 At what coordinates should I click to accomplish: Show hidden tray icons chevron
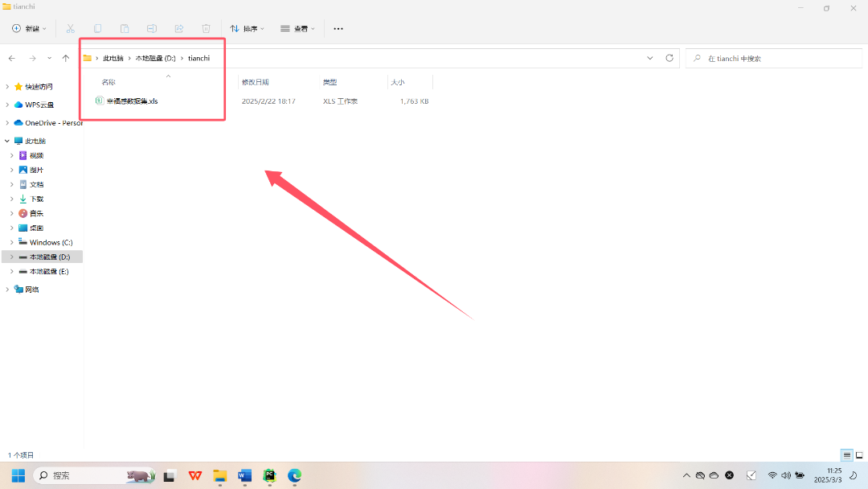coord(686,475)
